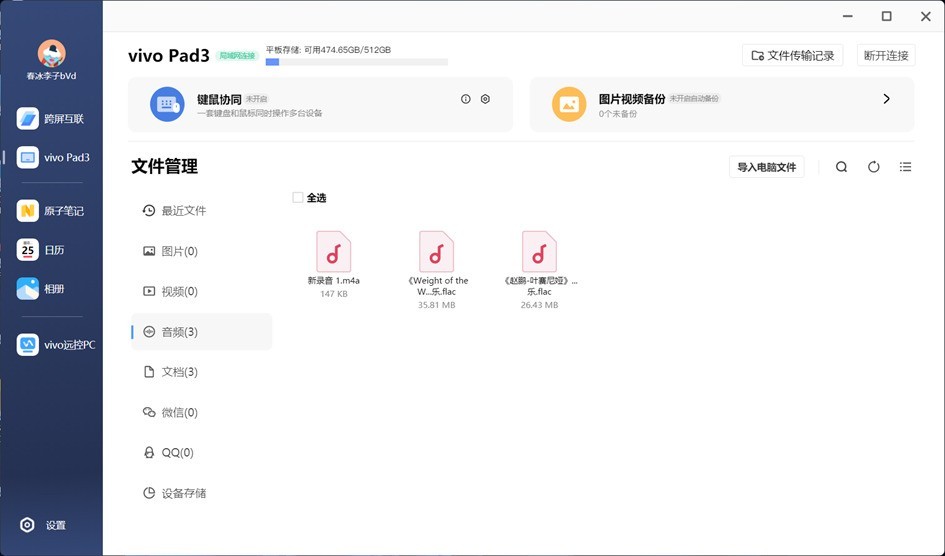Open the user avatar profile

point(51,54)
